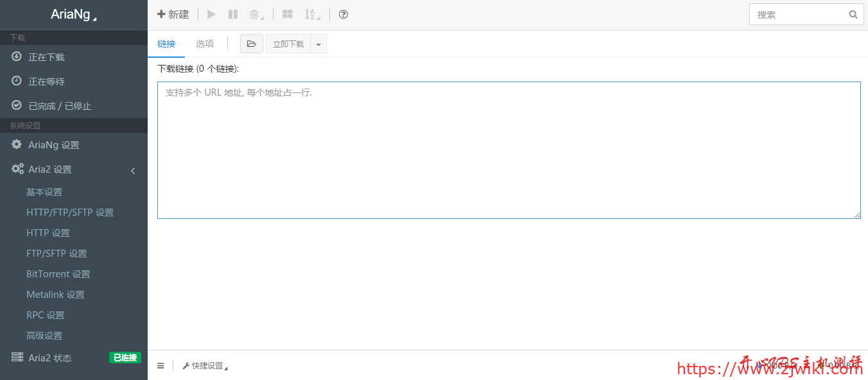Open 正在下载 in the sidebar
Screen dimensions: 868x380
tap(46, 57)
